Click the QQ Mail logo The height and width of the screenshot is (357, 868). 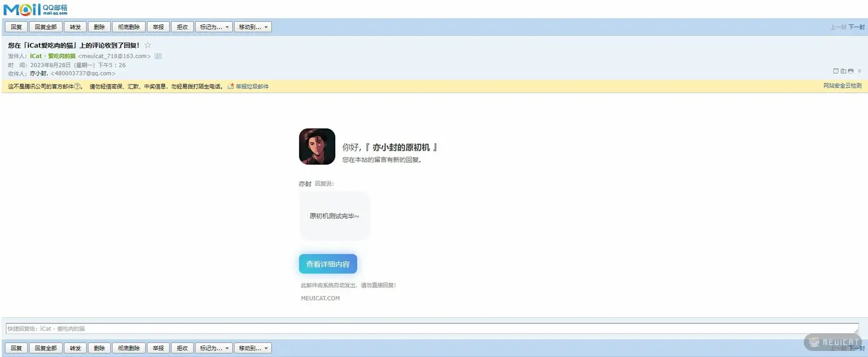36,9
